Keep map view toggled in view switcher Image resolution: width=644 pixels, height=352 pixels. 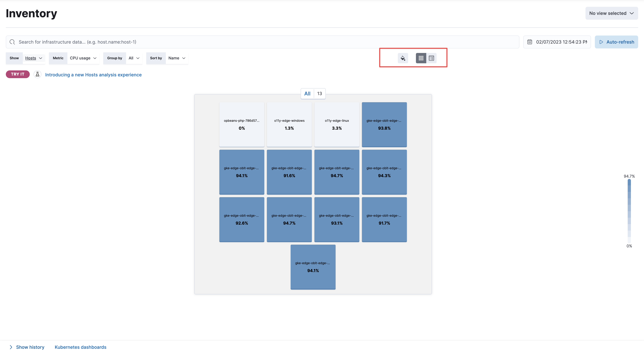coord(421,58)
